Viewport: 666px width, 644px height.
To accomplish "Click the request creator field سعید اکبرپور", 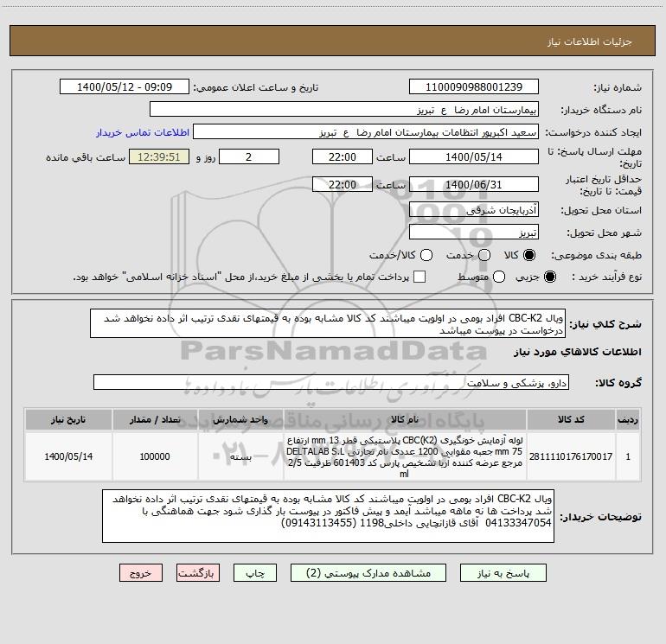I will [x=366, y=132].
